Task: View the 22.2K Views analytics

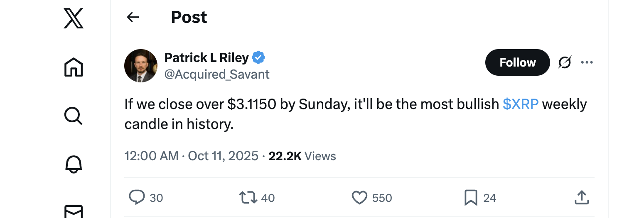Action: click(x=302, y=156)
